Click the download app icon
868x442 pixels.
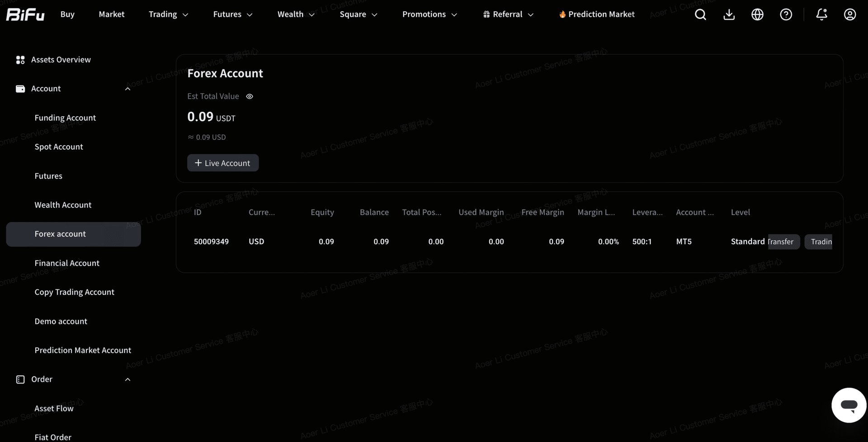tap(729, 14)
